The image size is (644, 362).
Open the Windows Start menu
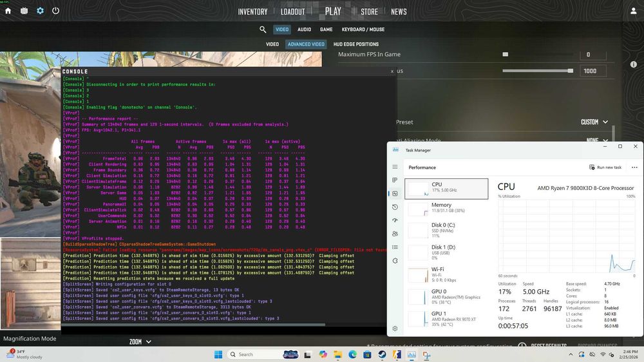click(x=218, y=355)
